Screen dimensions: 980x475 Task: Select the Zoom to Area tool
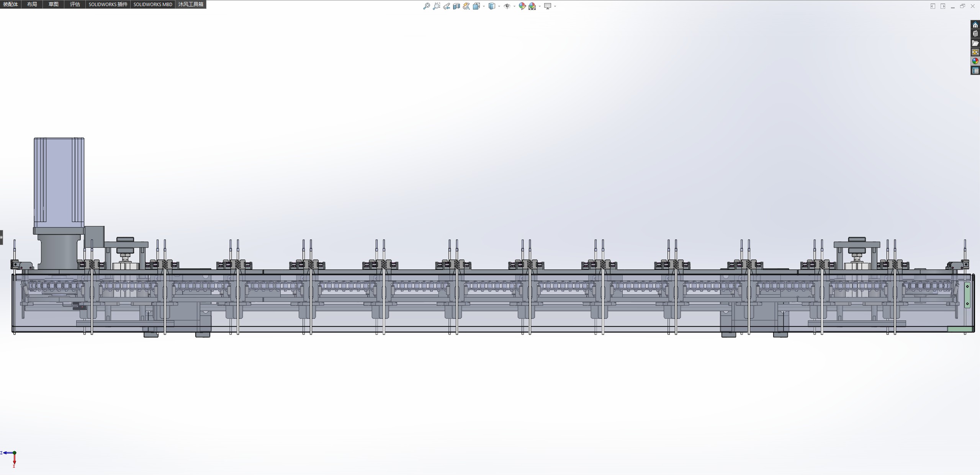pos(436,6)
